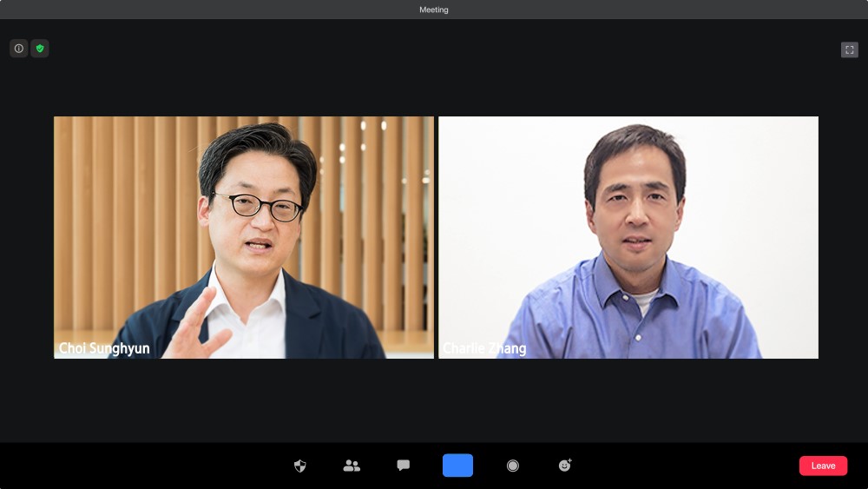Click the green encryption shield icon
The width and height of the screenshot is (868, 489).
(40, 49)
